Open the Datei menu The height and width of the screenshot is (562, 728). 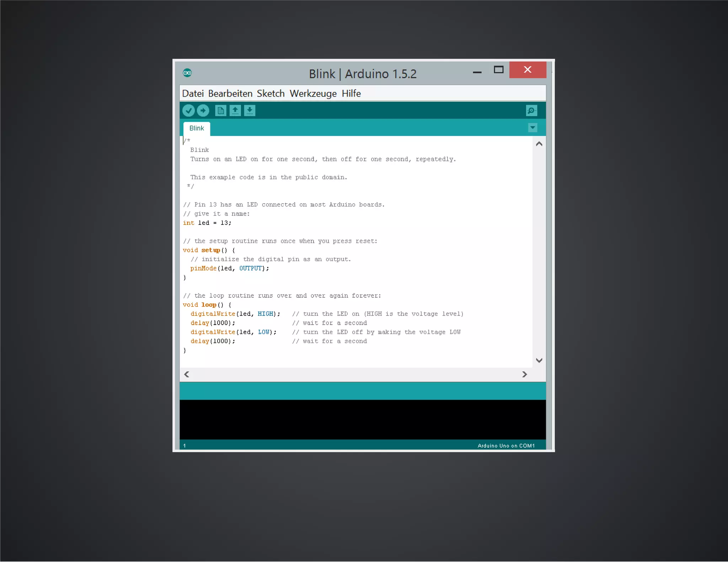[193, 93]
